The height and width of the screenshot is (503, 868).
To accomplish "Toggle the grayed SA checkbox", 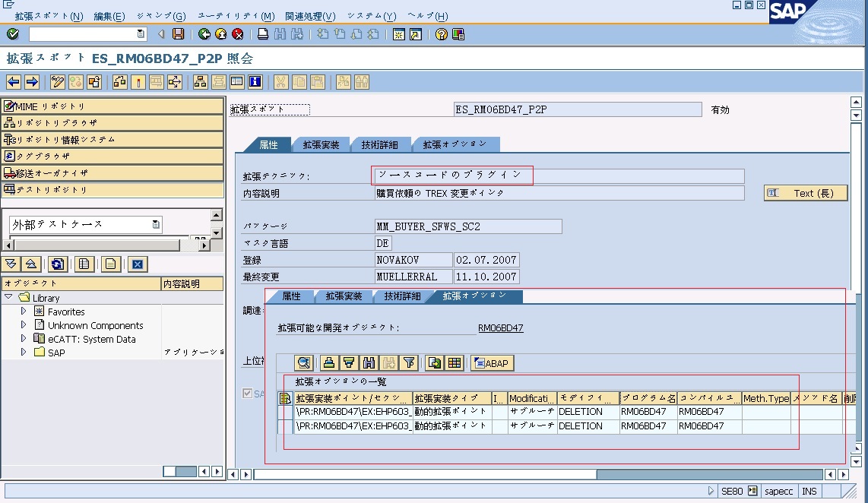I will [x=248, y=394].
